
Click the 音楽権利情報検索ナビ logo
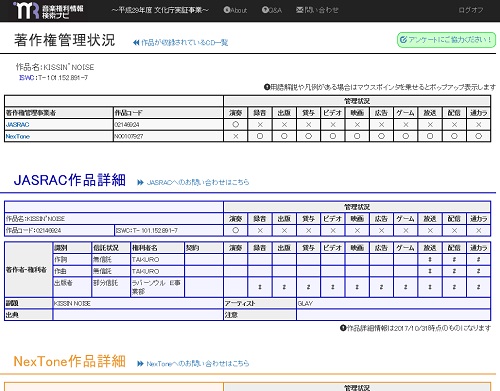coord(48,11)
